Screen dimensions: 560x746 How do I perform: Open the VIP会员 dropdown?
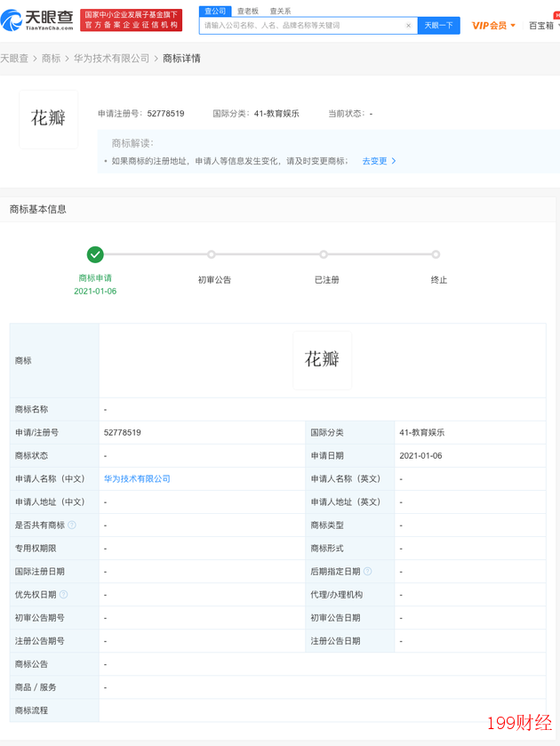tap(493, 26)
